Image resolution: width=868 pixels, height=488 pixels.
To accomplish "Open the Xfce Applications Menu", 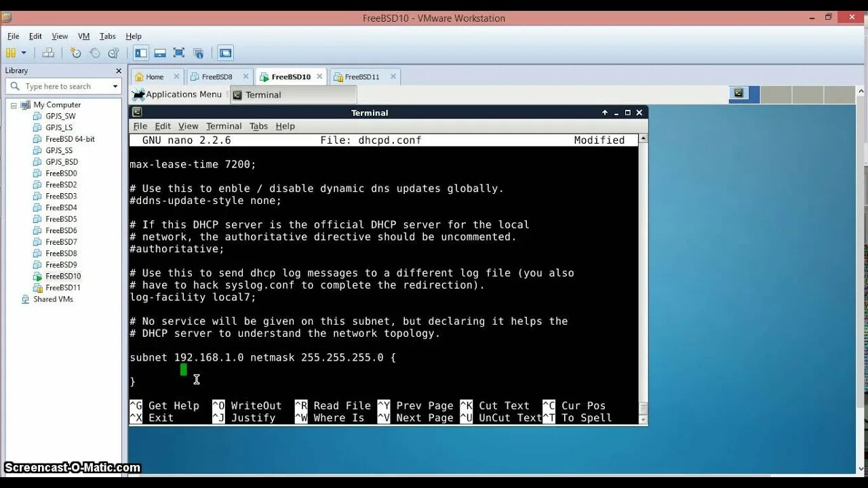I will pyautogui.click(x=178, y=95).
